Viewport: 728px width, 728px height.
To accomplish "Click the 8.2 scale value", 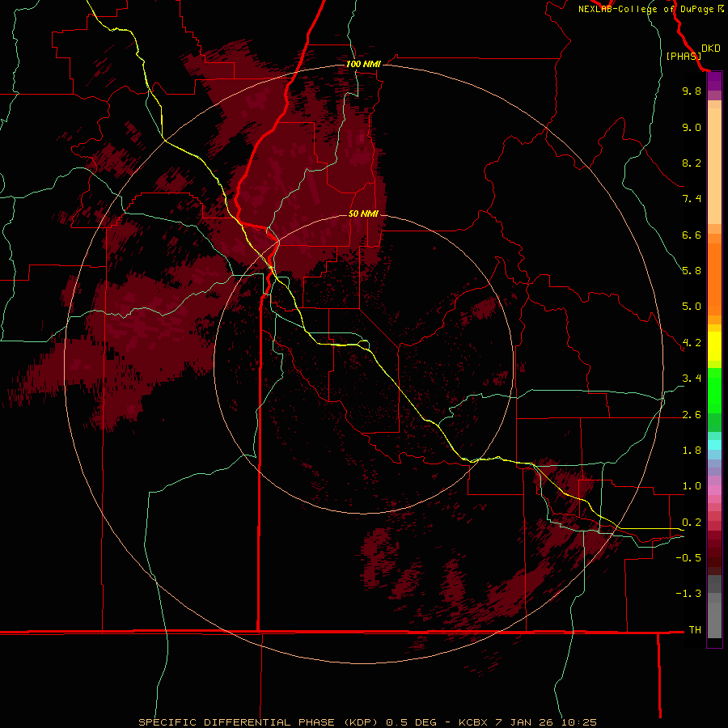I will tap(692, 163).
